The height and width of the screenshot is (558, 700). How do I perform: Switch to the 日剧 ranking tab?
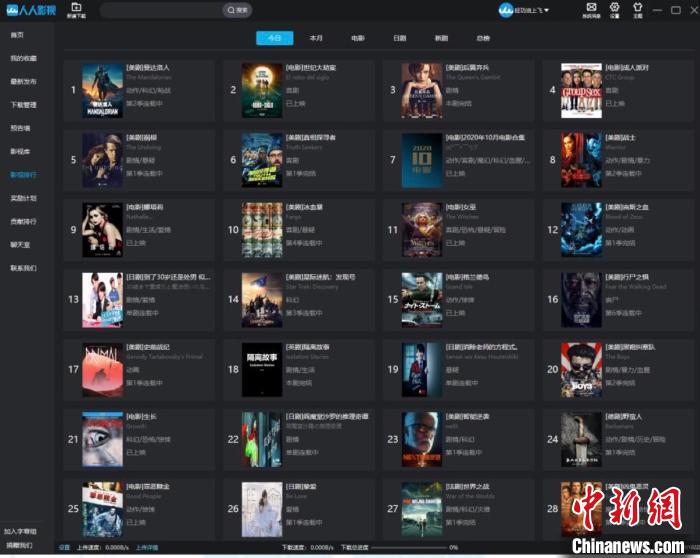(400, 38)
